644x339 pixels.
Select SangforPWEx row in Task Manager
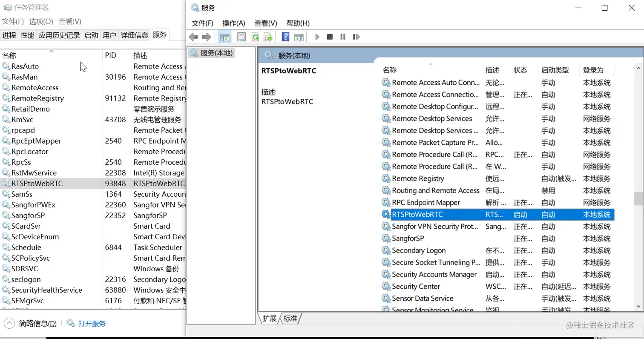(93, 205)
